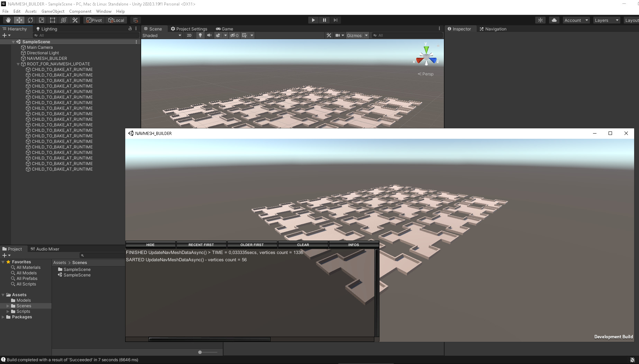639x364 pixels.
Task: Toggle scene audio with the speaker icon
Action: click(209, 35)
